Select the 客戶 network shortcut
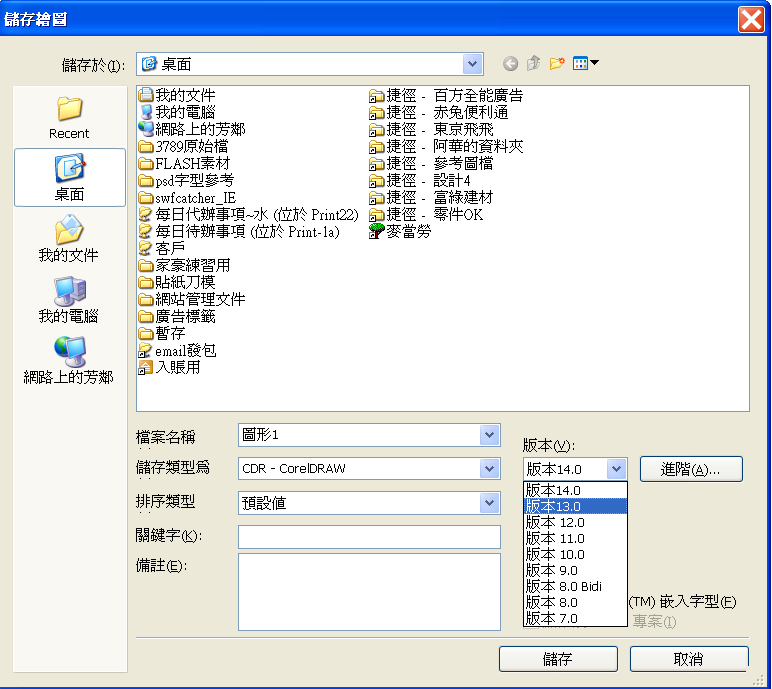772x689 pixels. [x=162, y=249]
